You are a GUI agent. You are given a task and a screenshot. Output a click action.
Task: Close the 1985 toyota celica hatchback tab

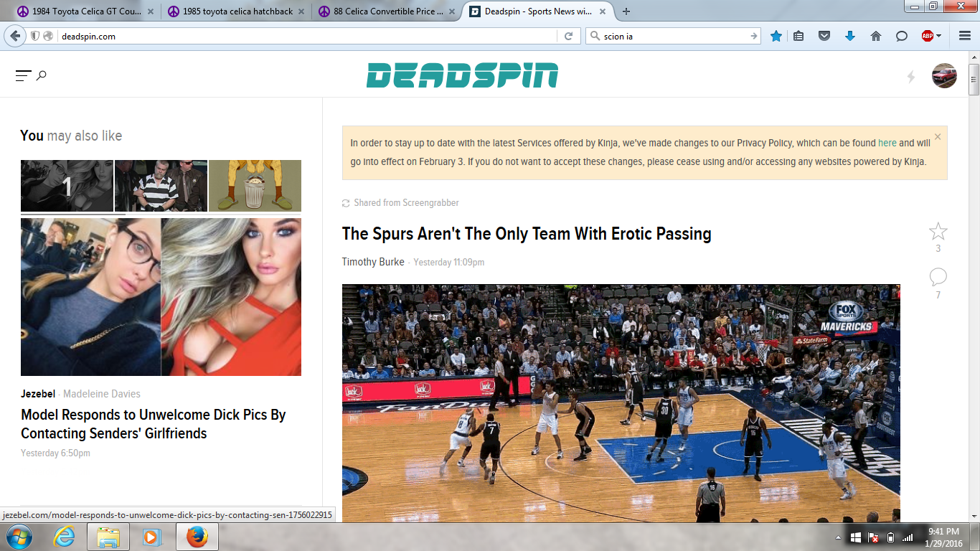click(301, 11)
